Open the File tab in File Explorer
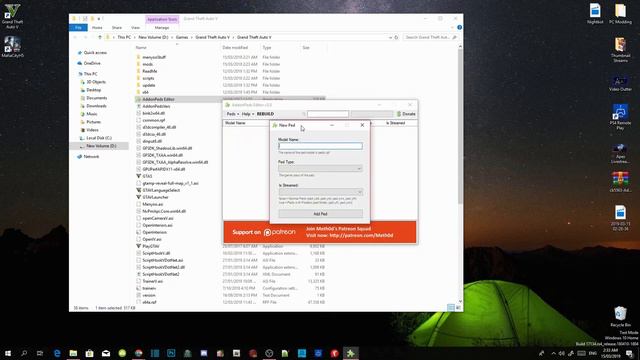Image resolution: width=640 pixels, height=360 pixels. click(x=78, y=27)
